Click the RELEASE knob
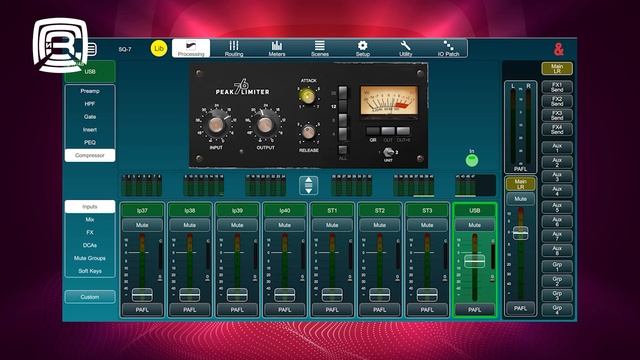Viewport: 640px width, 360px height. click(x=309, y=132)
